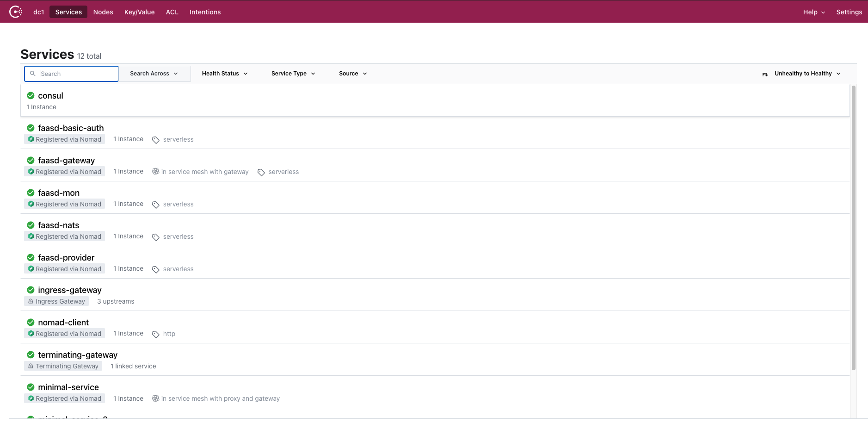Viewport: 868px width, 423px height.
Task: Click the 'http' tag for nomad-client
Action: (x=169, y=334)
